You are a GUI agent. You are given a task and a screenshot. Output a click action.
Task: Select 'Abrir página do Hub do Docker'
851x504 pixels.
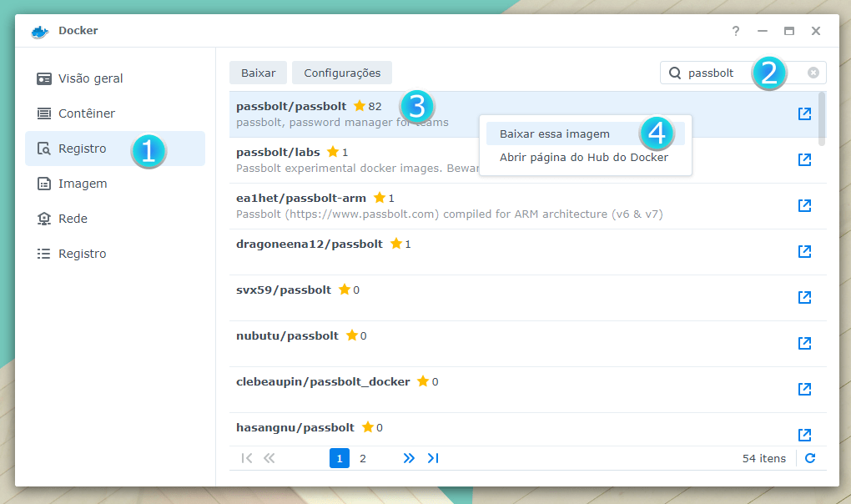click(x=583, y=157)
